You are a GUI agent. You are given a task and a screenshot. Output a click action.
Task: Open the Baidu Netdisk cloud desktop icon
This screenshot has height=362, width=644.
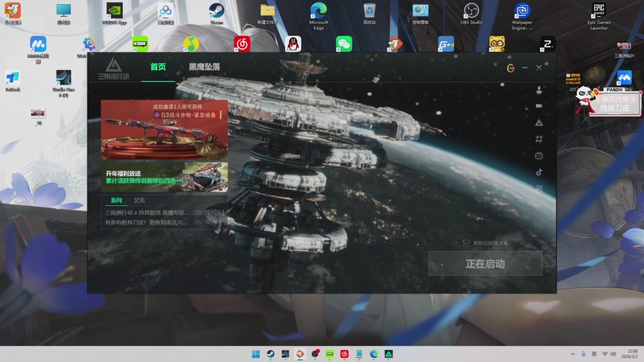point(166,14)
